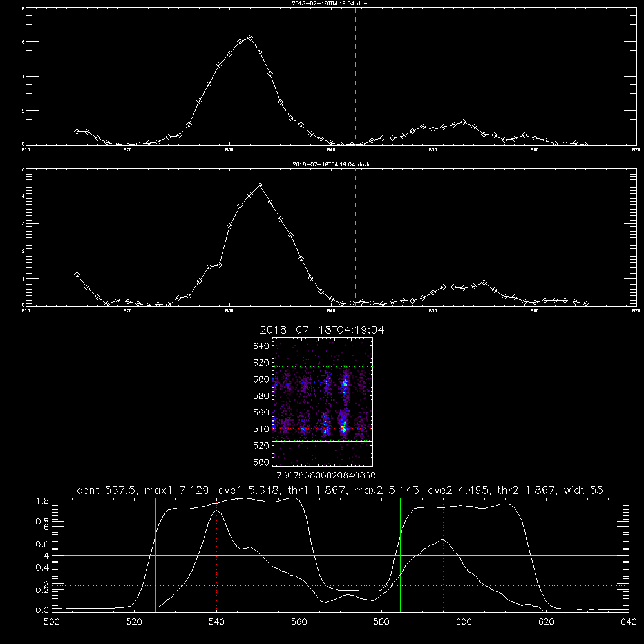Click the spectral heatmap image
The height and width of the screenshot is (644, 644).
click(x=323, y=402)
